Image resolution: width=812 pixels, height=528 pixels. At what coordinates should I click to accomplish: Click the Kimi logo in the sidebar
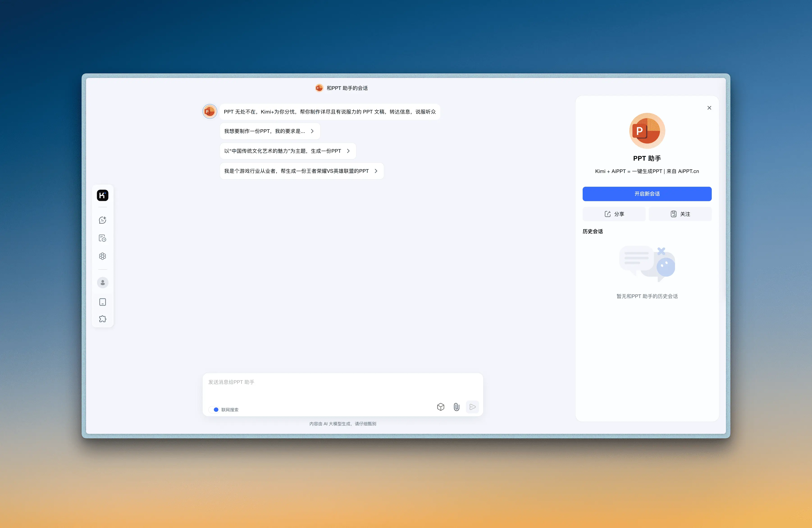pyautogui.click(x=102, y=196)
